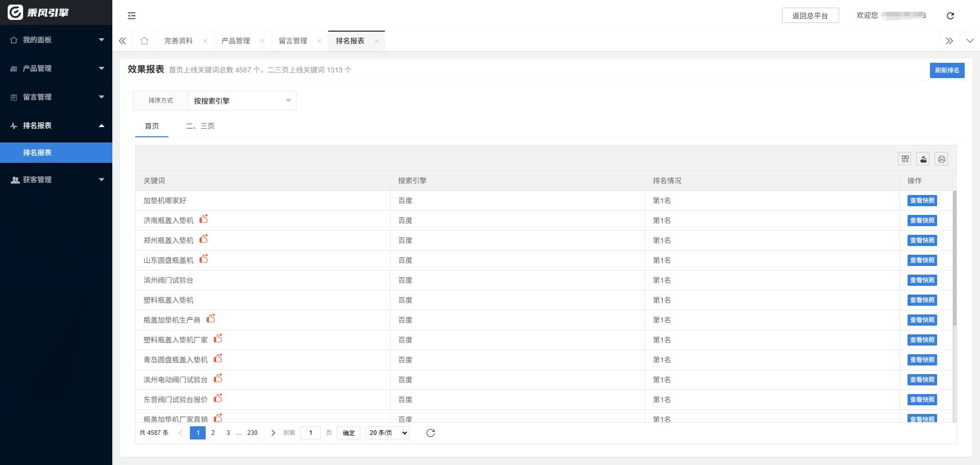Click the pagination reload icon

430,433
